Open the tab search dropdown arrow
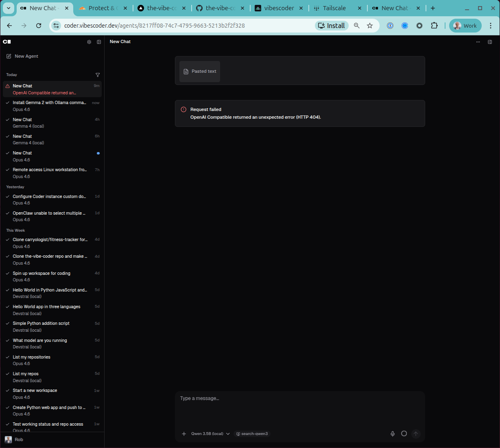 tap(9, 8)
